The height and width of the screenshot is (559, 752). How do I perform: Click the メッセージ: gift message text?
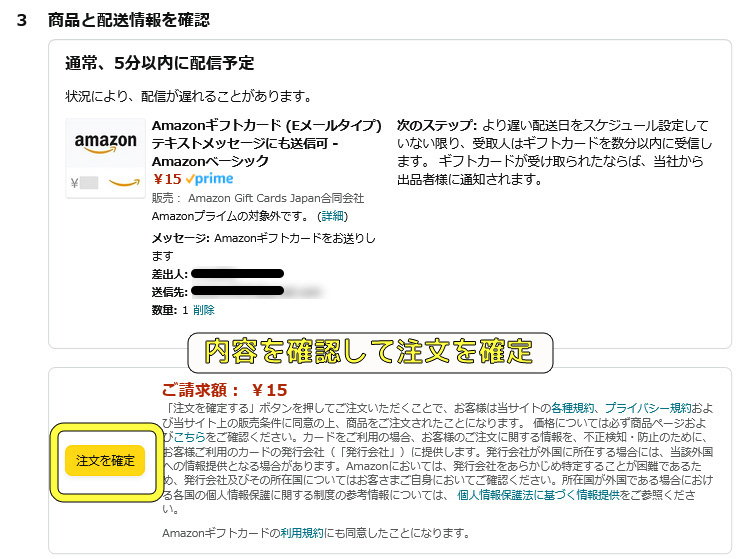[x=264, y=246]
